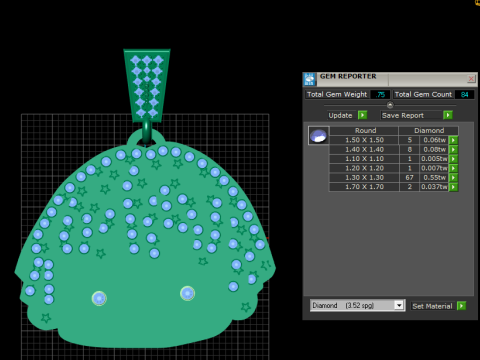Select the large right gem on the pendant

click(x=187, y=293)
